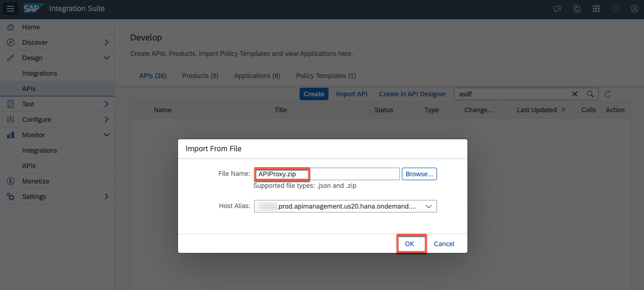Click the Change... column header
The height and width of the screenshot is (290, 644).
pos(479,110)
